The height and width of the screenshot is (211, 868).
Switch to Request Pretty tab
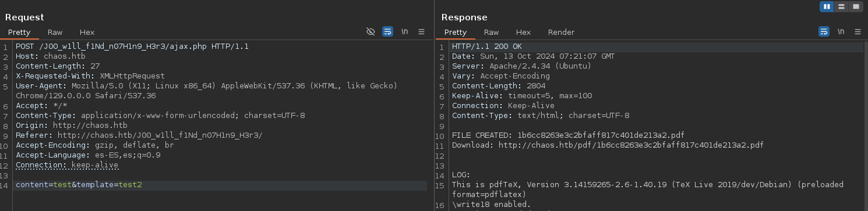(x=19, y=32)
